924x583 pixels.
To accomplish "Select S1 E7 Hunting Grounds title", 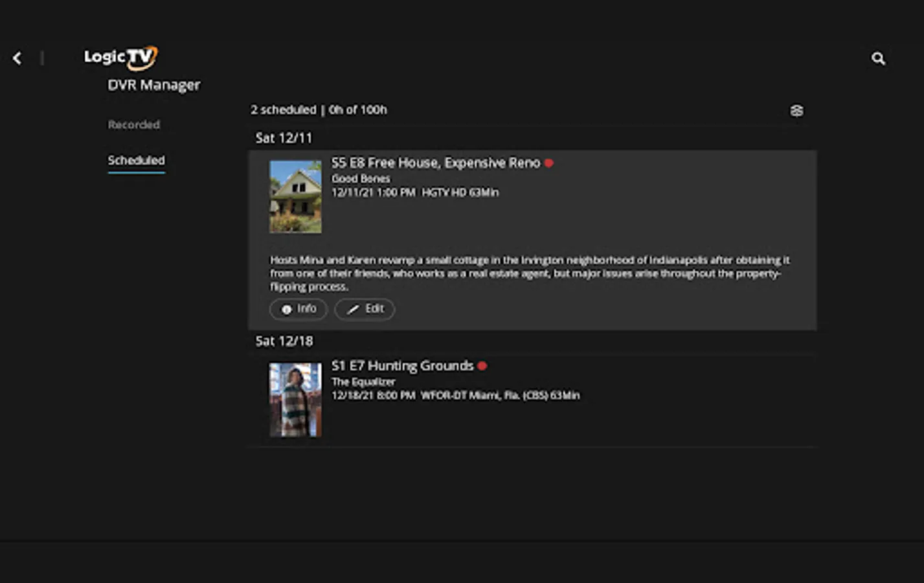I will pos(403,366).
